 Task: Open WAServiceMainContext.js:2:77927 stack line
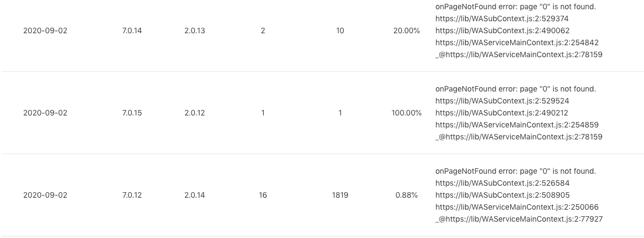519,219
